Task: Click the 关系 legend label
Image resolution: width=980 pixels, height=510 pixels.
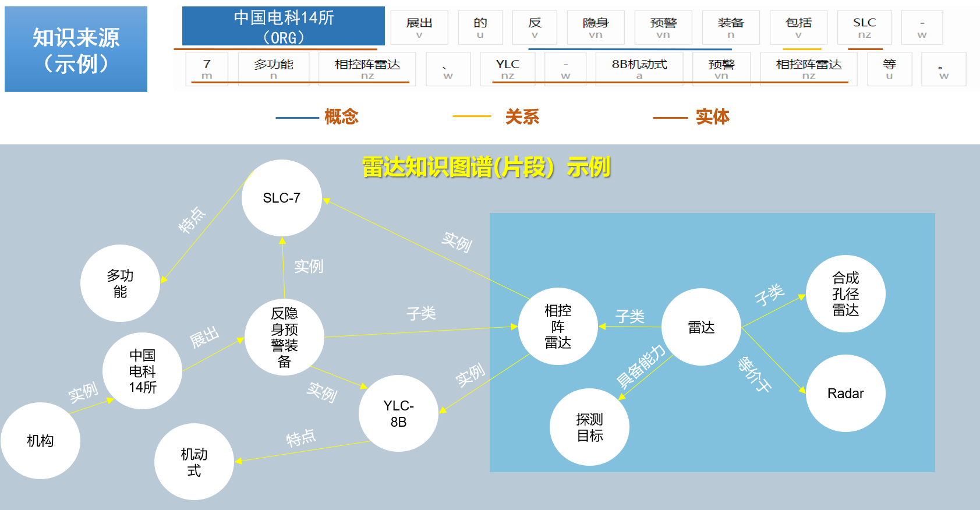Action: (x=522, y=117)
